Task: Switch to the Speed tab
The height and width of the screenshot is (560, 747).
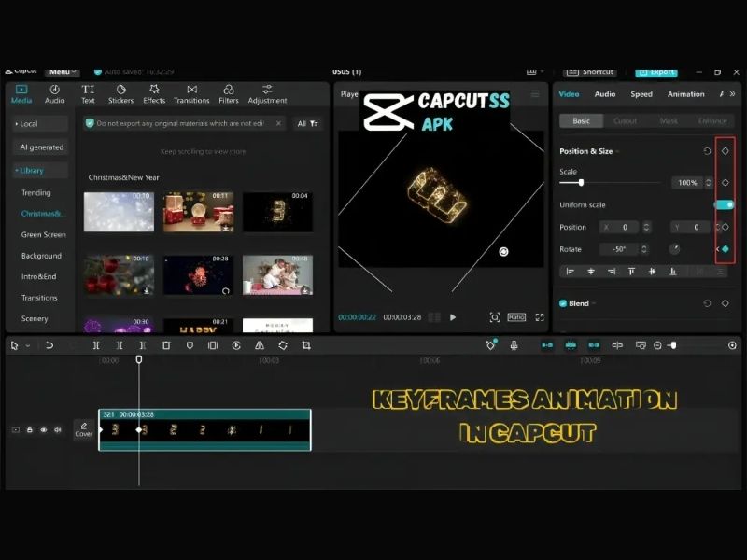Action: click(641, 94)
